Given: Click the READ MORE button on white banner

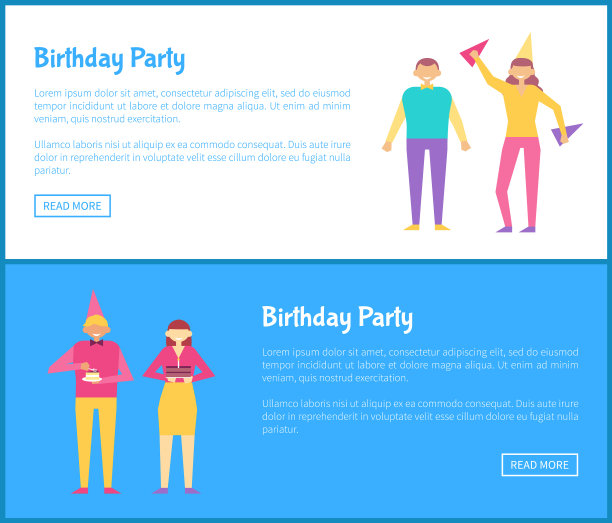Looking at the screenshot, I should (72, 206).
